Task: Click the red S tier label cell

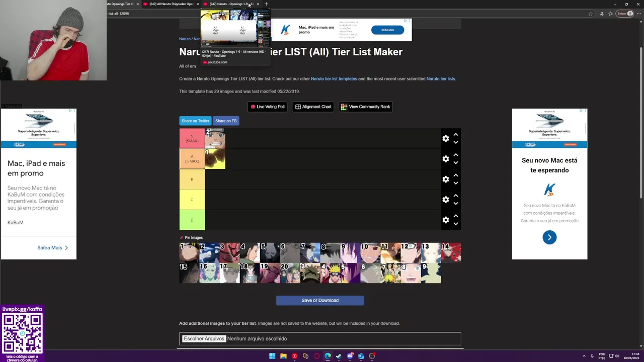Action: (192, 138)
